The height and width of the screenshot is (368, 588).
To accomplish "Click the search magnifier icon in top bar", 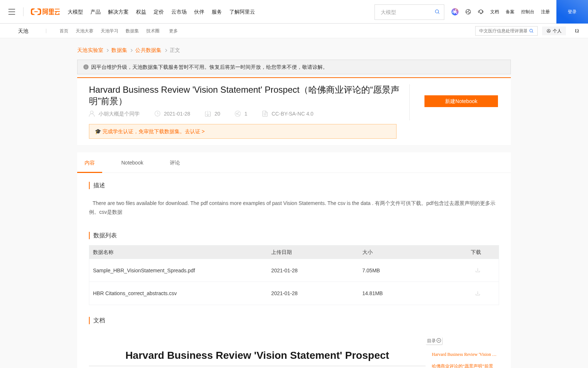I will tap(437, 12).
